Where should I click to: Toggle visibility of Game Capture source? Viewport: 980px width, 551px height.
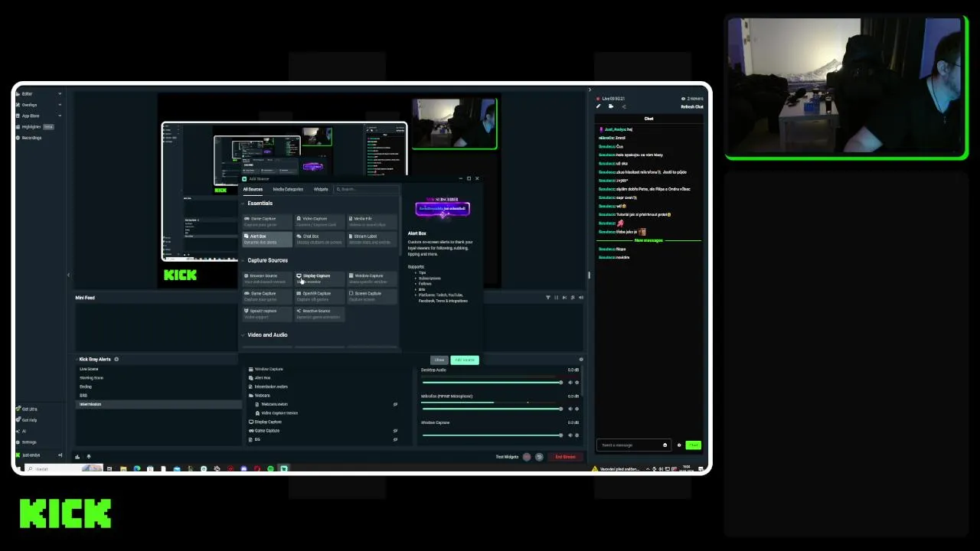(395, 431)
